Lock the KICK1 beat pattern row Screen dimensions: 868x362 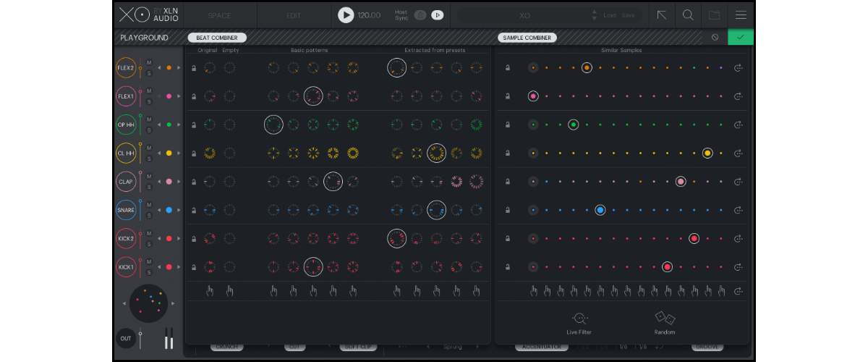coord(194,267)
